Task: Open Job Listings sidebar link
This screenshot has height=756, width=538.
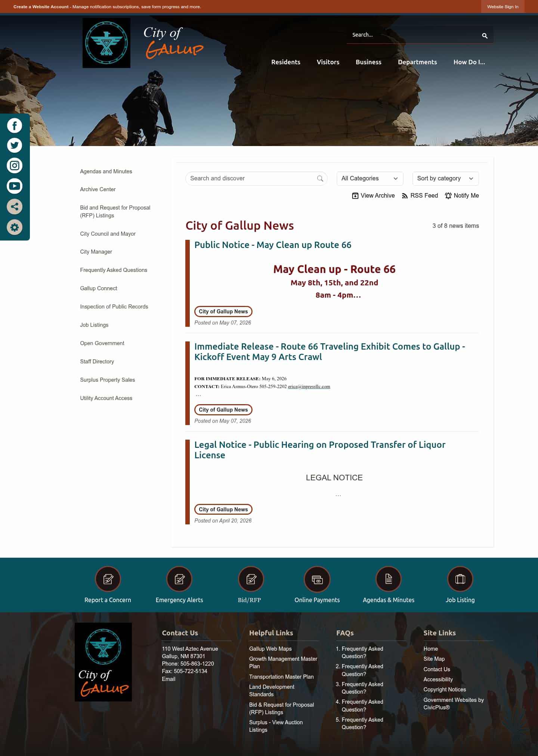Action: pyautogui.click(x=94, y=325)
